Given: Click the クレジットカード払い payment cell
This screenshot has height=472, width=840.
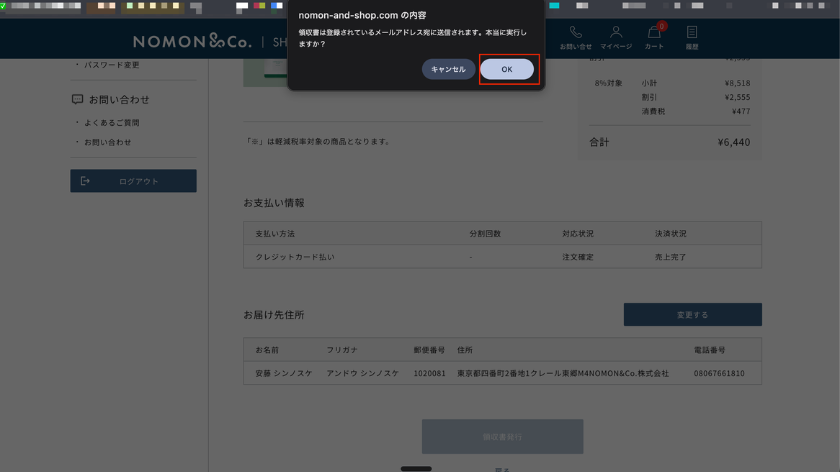Looking at the screenshot, I should (x=295, y=257).
